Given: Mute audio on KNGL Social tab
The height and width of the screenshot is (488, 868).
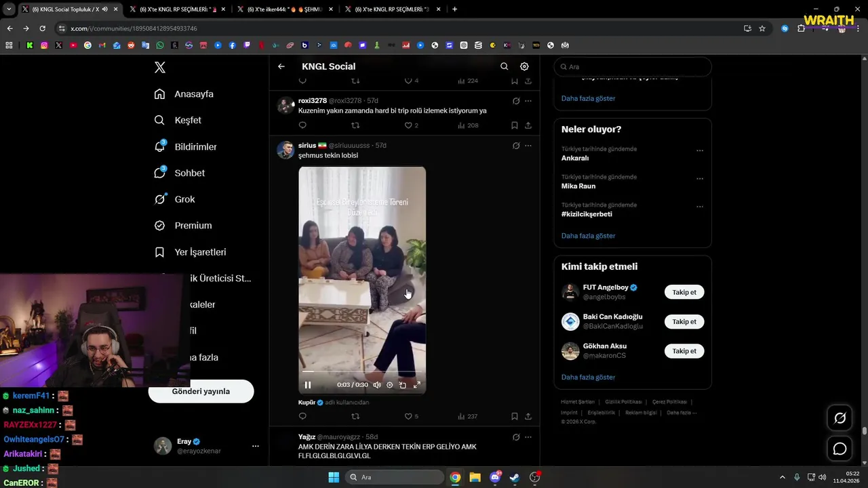Looking at the screenshot, I should click(104, 9).
